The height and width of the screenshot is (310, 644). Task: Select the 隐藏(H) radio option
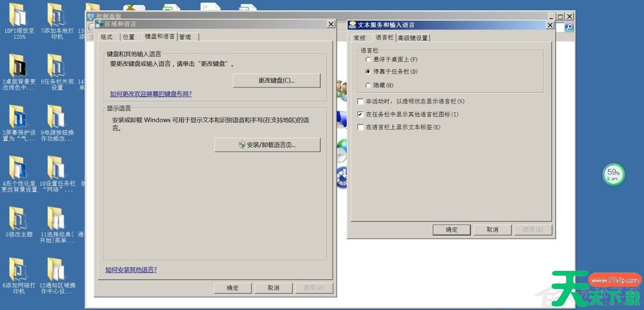[368, 85]
